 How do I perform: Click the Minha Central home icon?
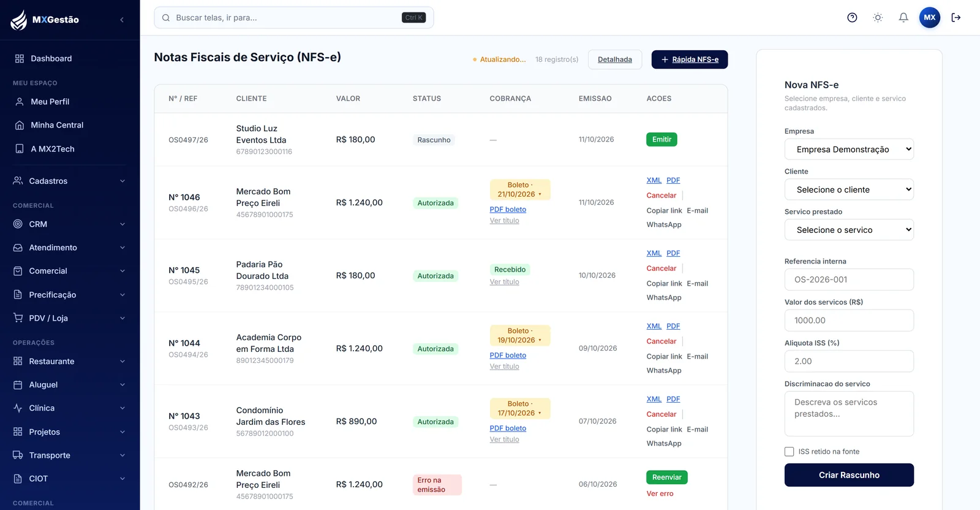pos(20,125)
